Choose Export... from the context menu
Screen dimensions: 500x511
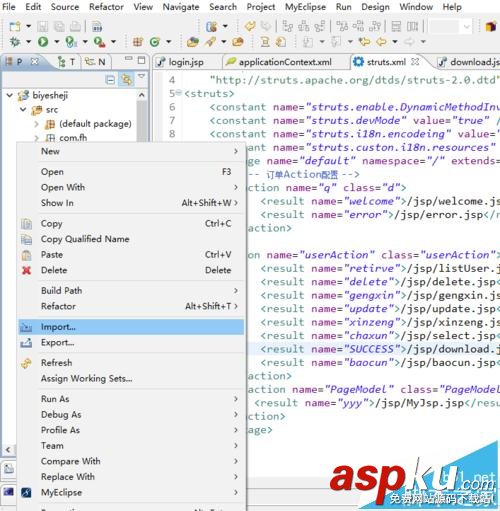click(131, 343)
